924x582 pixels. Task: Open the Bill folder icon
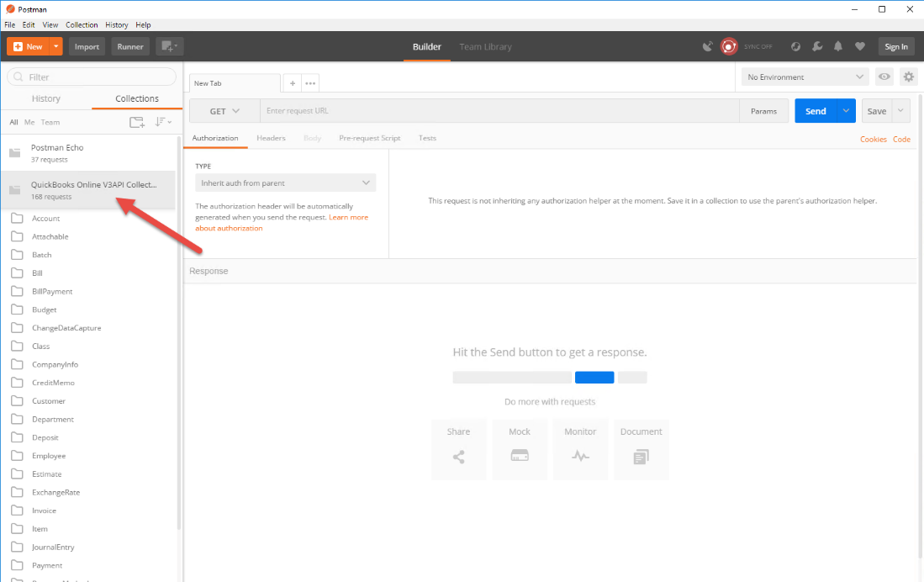pyautogui.click(x=17, y=273)
